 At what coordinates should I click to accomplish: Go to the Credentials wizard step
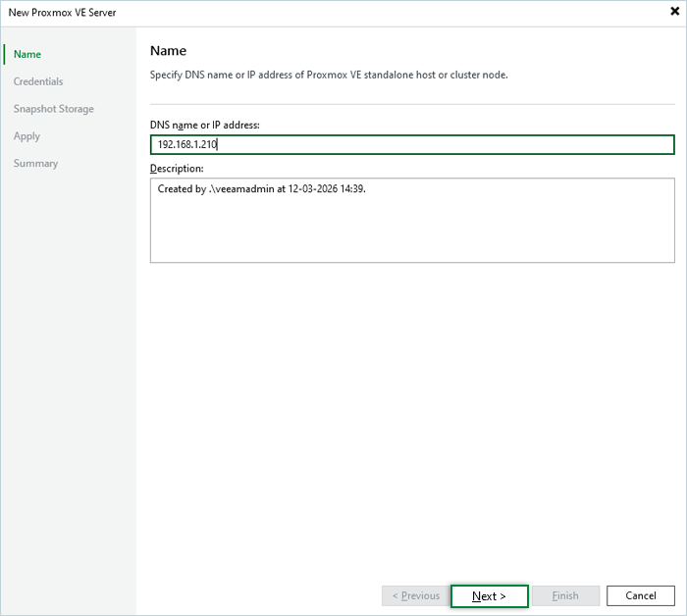[x=38, y=81]
